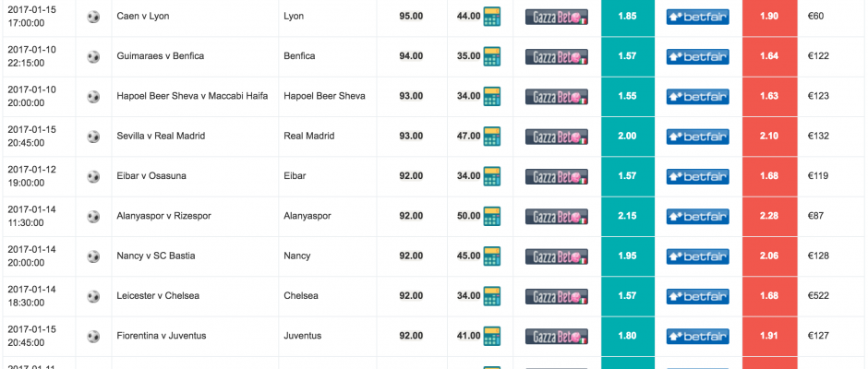
Task: Go to Betfair for Fiorentina v Juventus
Action: (x=697, y=336)
